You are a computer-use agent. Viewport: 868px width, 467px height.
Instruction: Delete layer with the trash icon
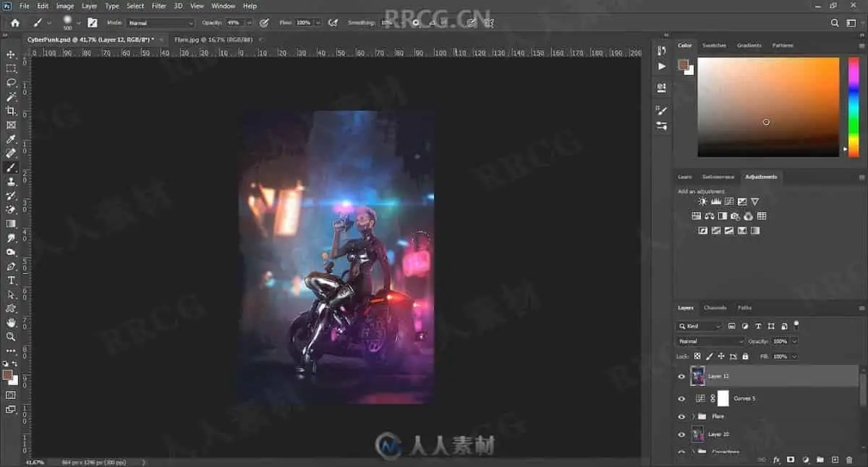click(x=849, y=460)
